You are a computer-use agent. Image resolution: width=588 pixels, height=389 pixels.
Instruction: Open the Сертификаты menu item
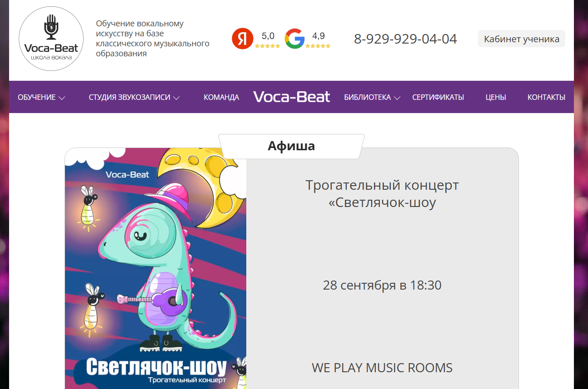point(438,97)
